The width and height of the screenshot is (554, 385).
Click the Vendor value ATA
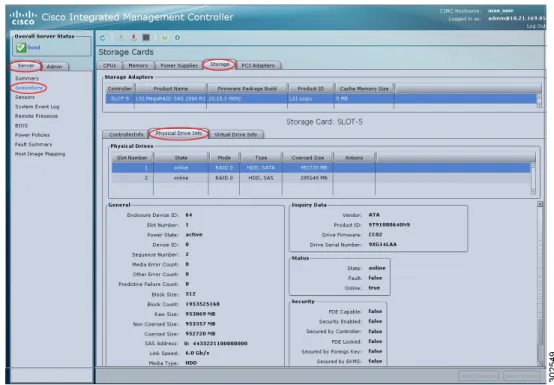point(374,215)
